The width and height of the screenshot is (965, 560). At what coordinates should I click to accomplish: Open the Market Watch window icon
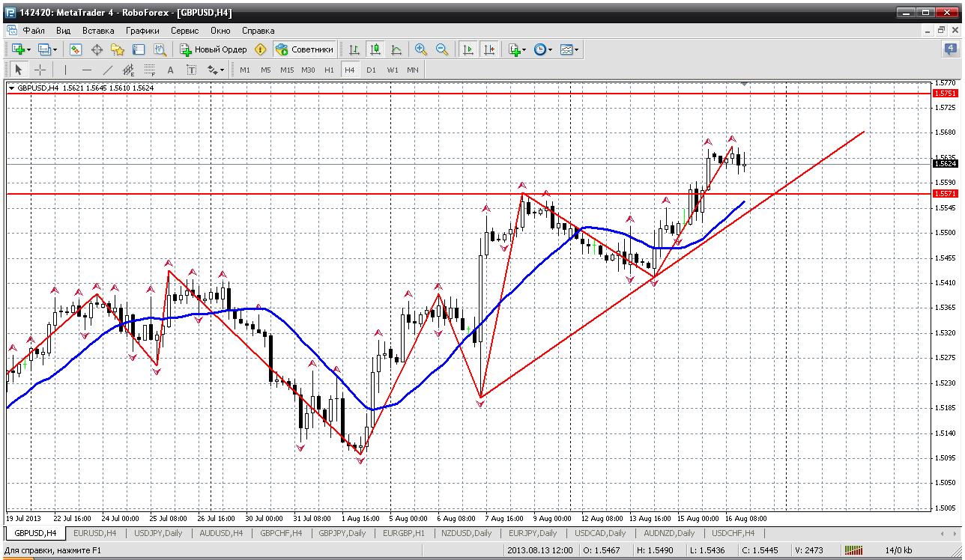[76, 49]
